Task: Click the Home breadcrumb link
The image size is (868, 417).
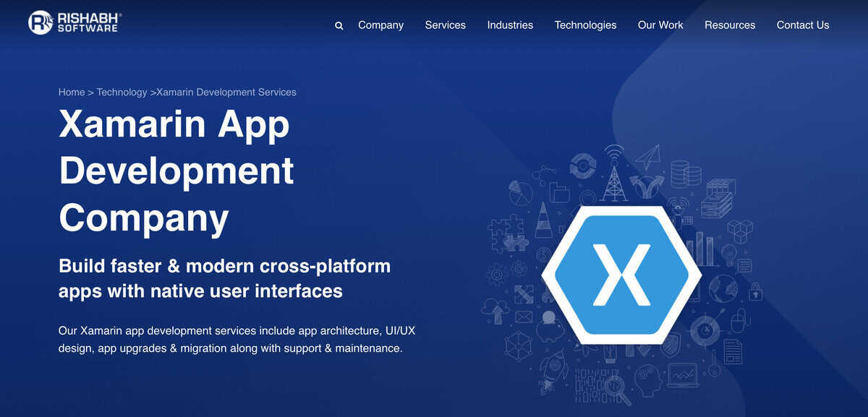Action: [x=72, y=92]
